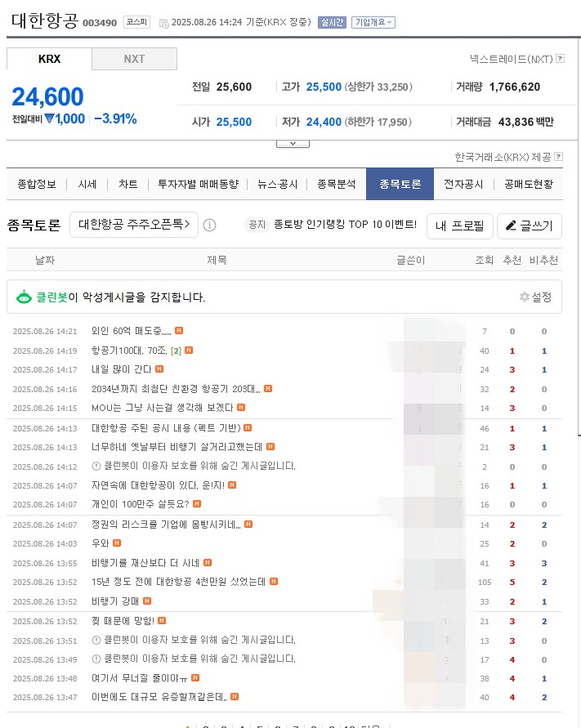Click the current price 24,600
The height and width of the screenshot is (728, 581).
click(48, 96)
